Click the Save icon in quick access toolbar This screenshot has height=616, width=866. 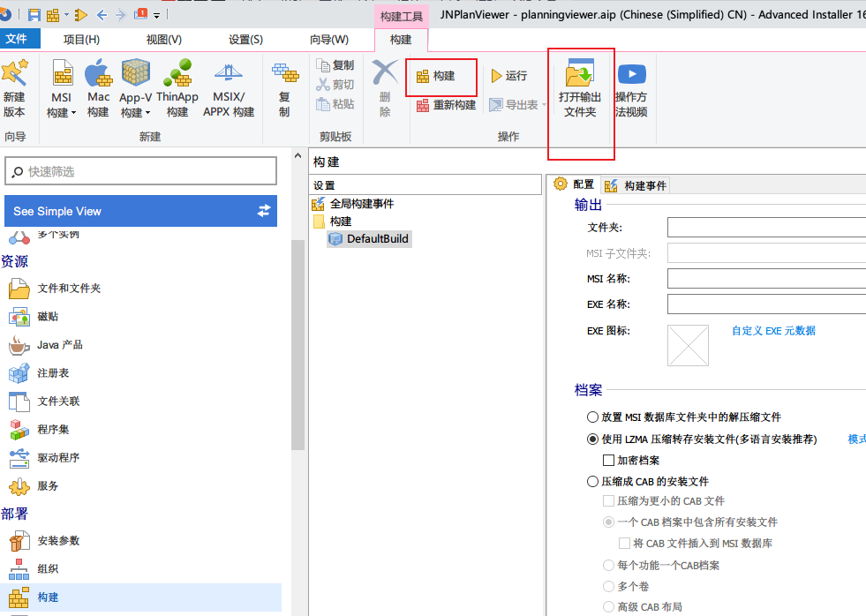pos(34,15)
